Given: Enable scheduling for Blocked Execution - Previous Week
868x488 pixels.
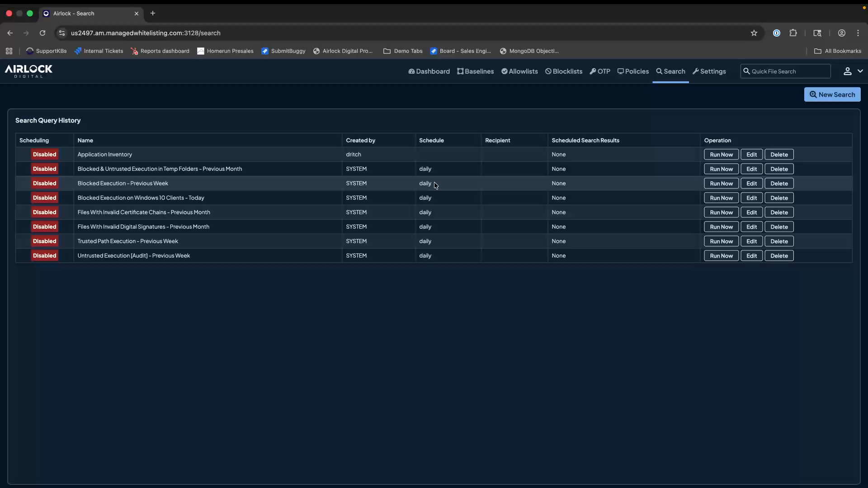Looking at the screenshot, I should click(x=44, y=183).
